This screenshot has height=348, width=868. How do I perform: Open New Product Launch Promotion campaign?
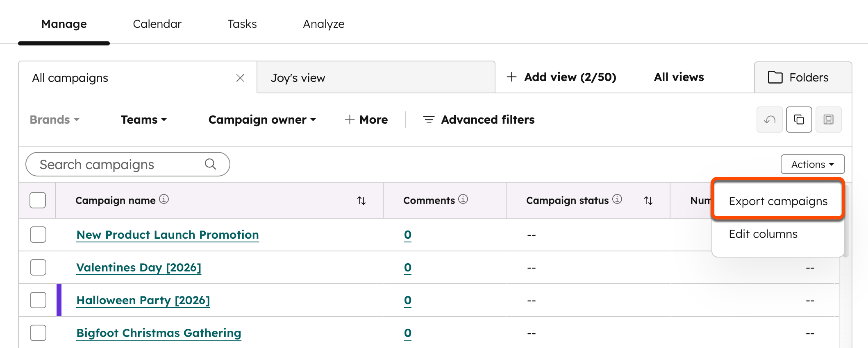coord(167,235)
